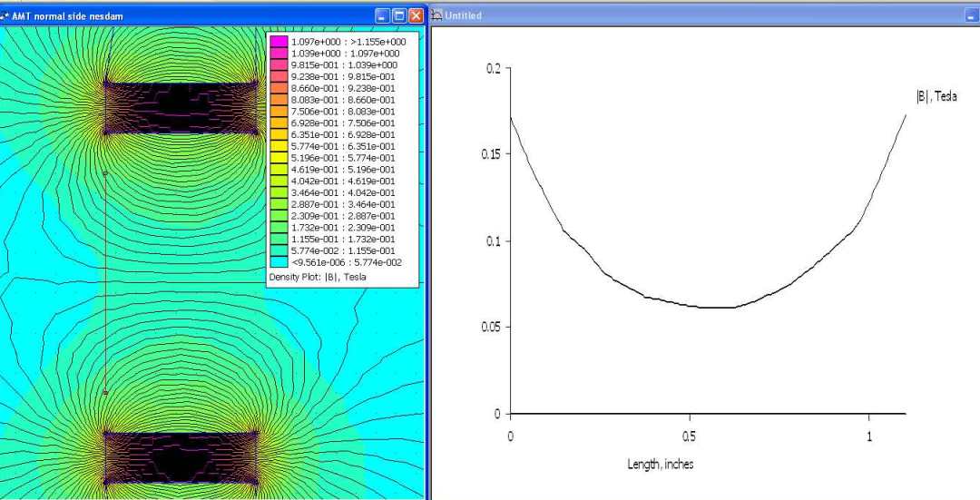Pick the 5.774e-002 : 1.155e-001 swatch
The width and height of the screenshot is (980, 500).
click(x=279, y=250)
